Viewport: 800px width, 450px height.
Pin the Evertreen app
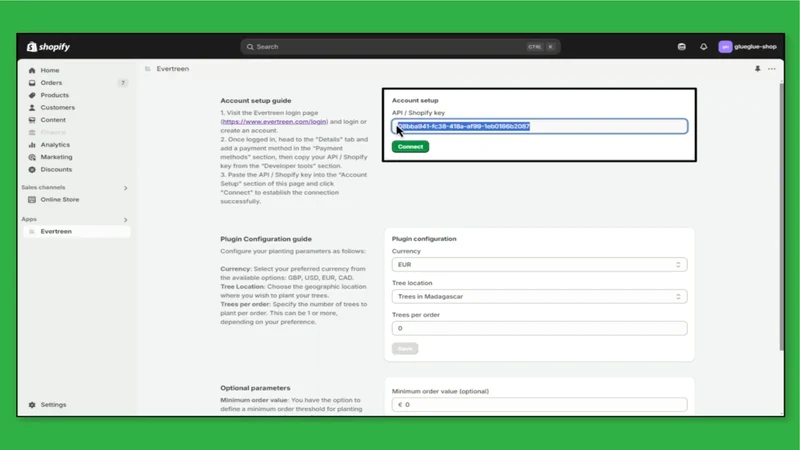pos(758,69)
